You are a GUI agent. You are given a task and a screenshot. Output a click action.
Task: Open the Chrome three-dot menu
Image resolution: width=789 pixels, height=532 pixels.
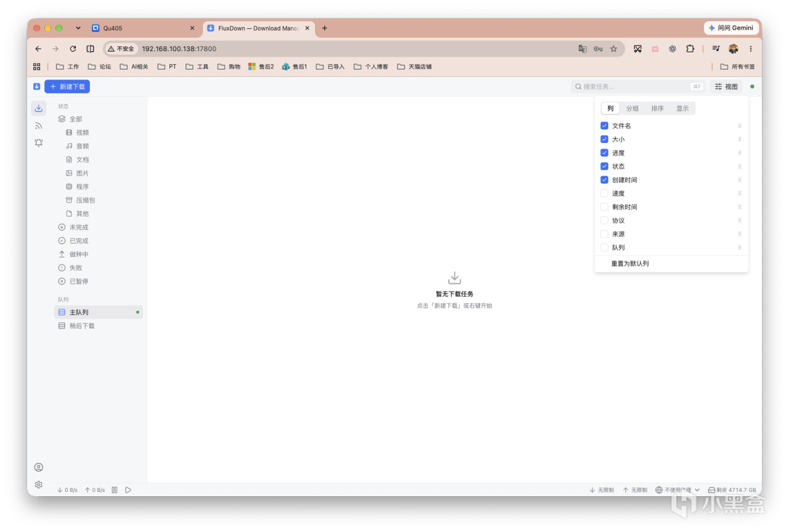click(x=751, y=49)
